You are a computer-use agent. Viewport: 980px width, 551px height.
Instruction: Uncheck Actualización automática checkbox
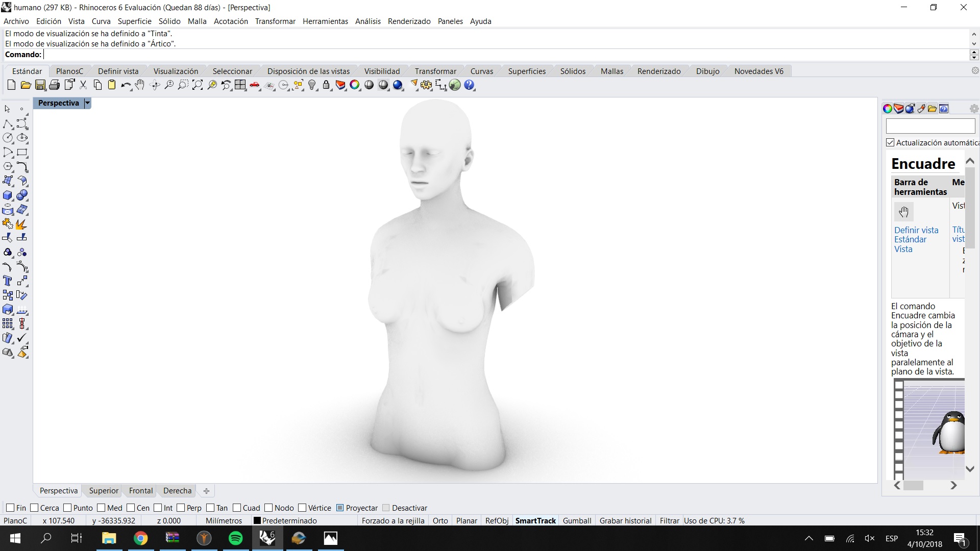(x=890, y=143)
